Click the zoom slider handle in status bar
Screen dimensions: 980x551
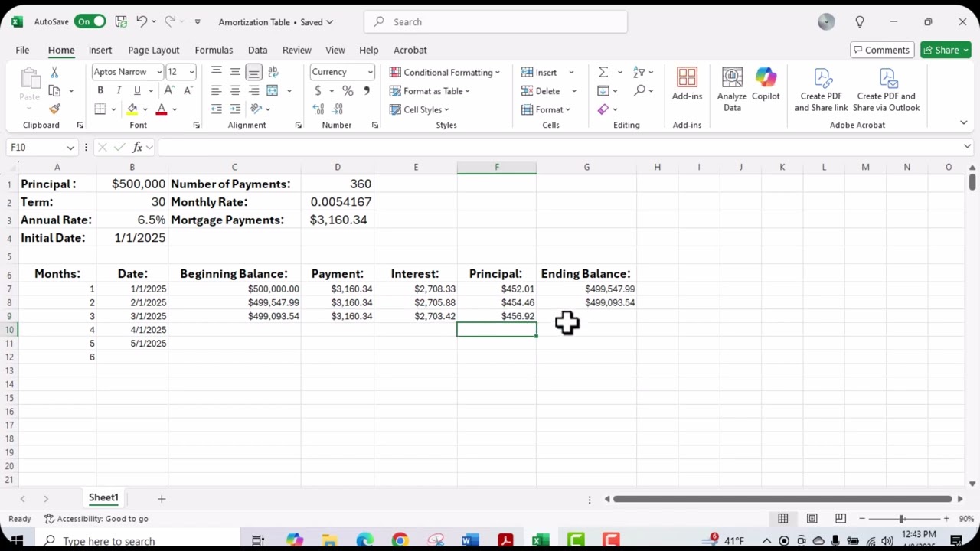pos(902,519)
